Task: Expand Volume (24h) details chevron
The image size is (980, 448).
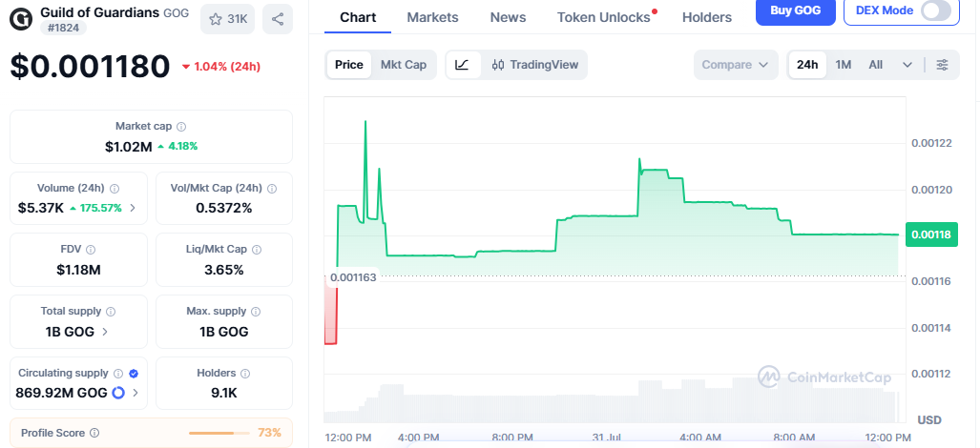Action: [133, 208]
